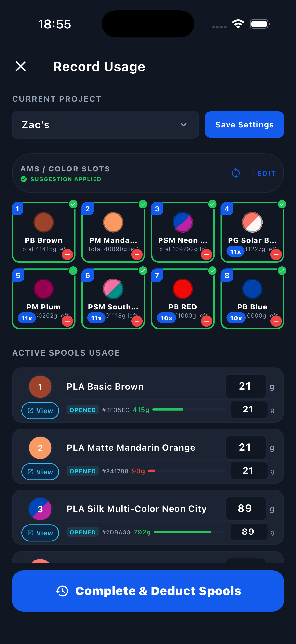Remove PB Brown from slot 1

pyautogui.click(x=67, y=254)
